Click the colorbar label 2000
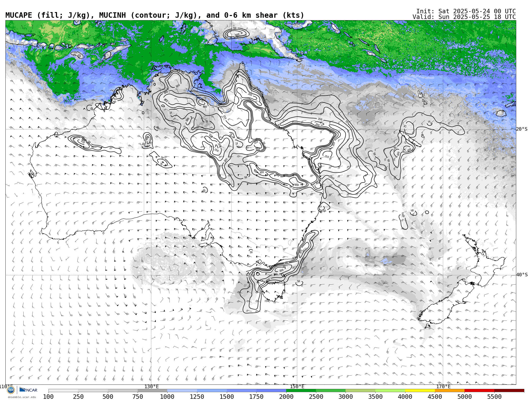 tap(286, 397)
